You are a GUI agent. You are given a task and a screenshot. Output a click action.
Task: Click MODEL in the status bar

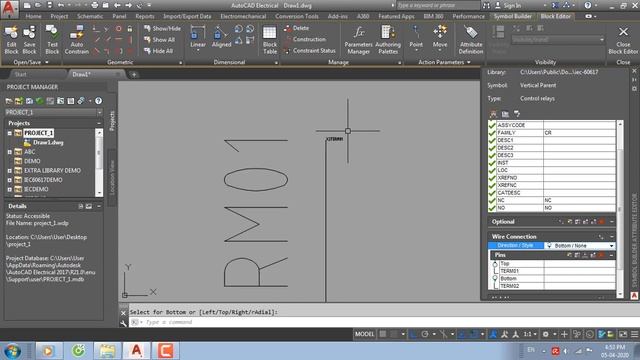pos(364,334)
